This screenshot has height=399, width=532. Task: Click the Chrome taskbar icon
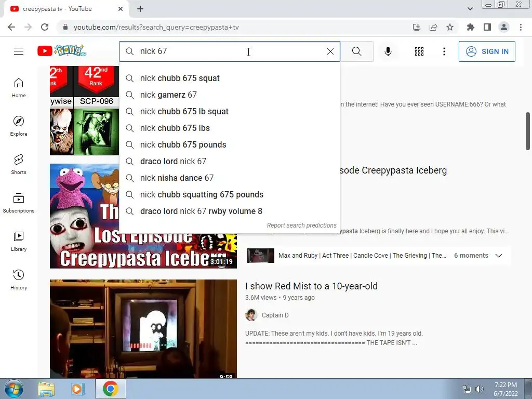pos(110,389)
